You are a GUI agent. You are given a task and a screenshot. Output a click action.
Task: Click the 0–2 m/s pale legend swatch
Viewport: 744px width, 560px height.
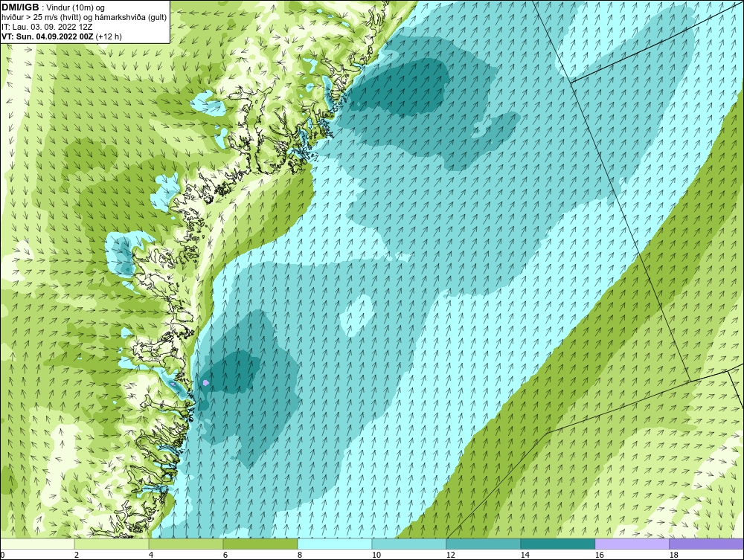click(37, 544)
